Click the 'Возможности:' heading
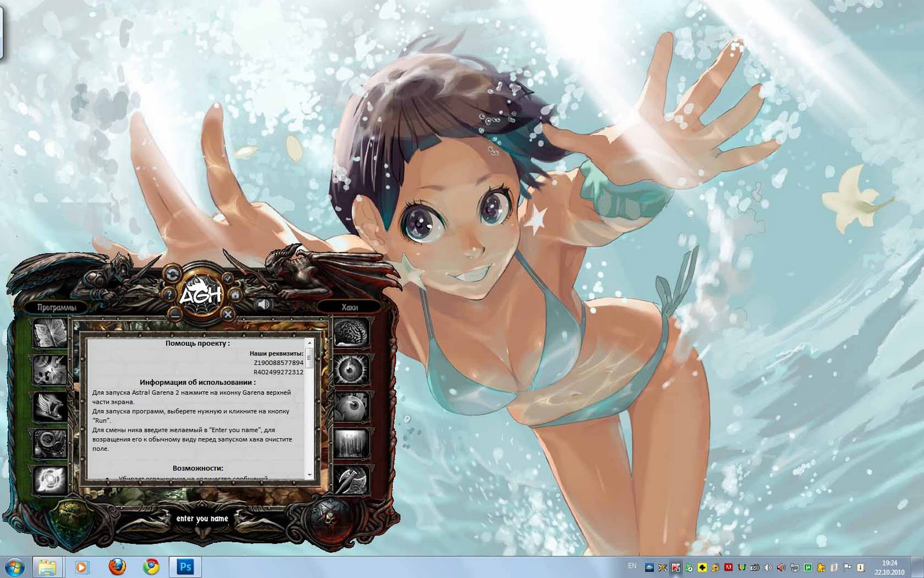The width and height of the screenshot is (924, 578). (198, 468)
